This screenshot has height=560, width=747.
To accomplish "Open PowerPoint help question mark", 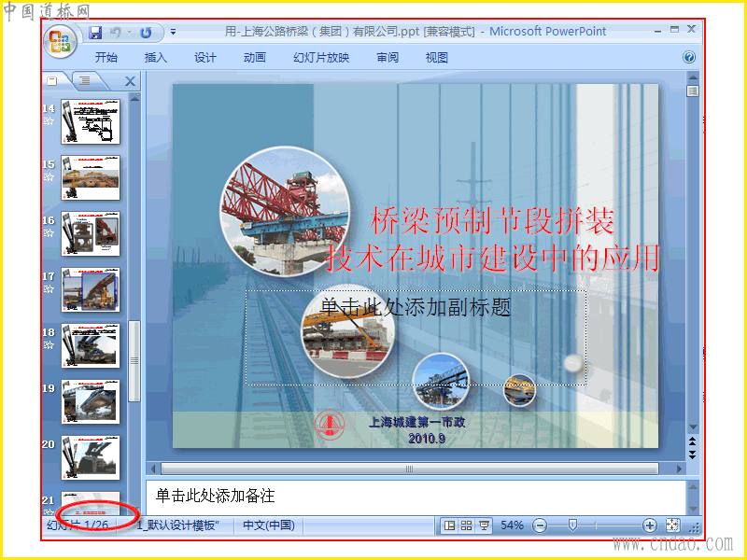I will tap(689, 58).
